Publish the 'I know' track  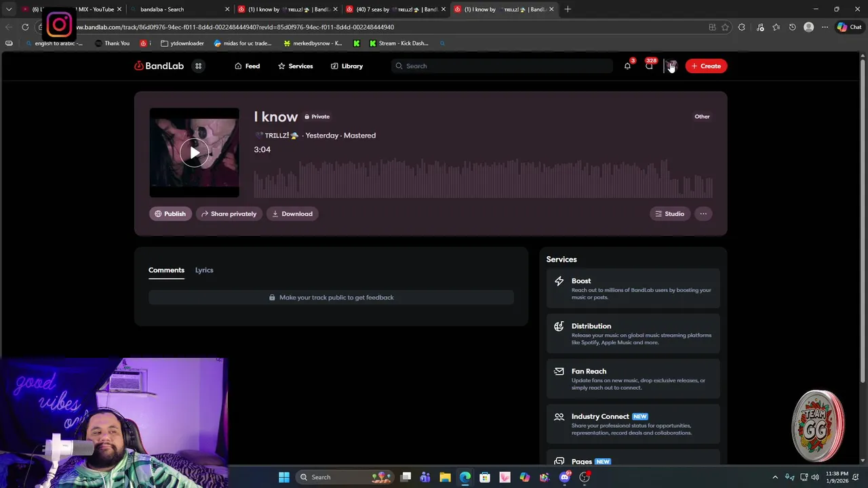[x=170, y=213]
